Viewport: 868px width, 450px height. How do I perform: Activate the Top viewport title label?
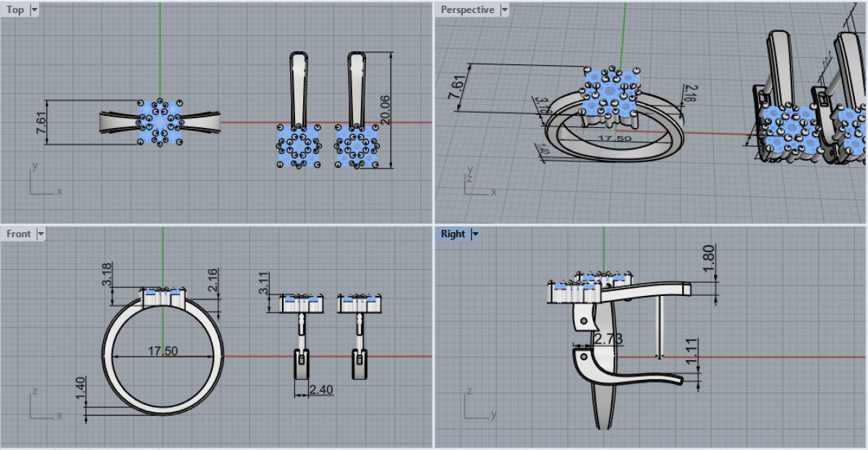click(x=15, y=10)
